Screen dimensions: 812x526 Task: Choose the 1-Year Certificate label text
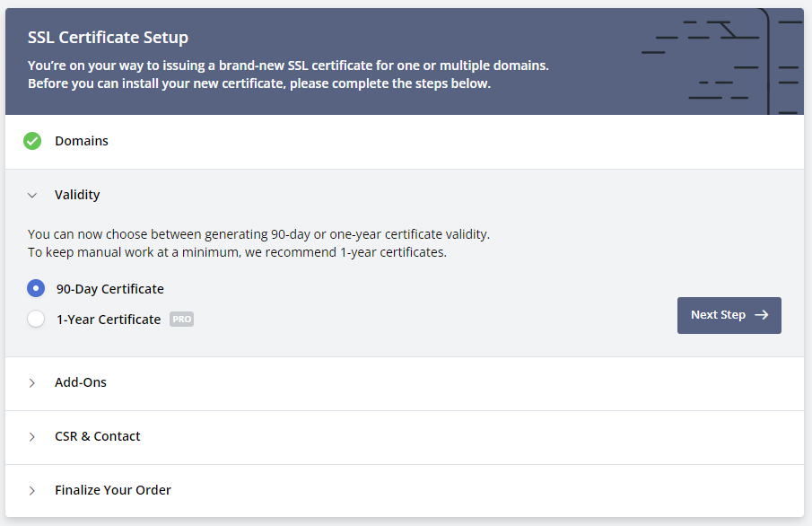pyautogui.click(x=109, y=320)
